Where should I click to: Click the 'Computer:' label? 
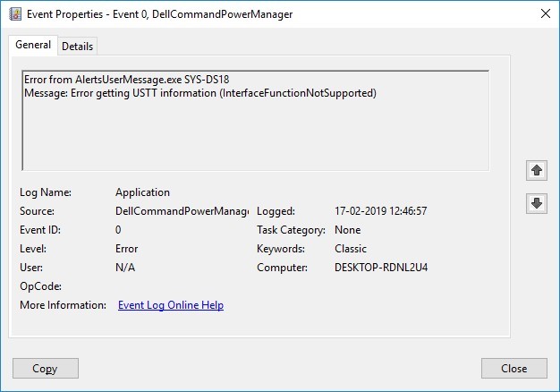(282, 268)
